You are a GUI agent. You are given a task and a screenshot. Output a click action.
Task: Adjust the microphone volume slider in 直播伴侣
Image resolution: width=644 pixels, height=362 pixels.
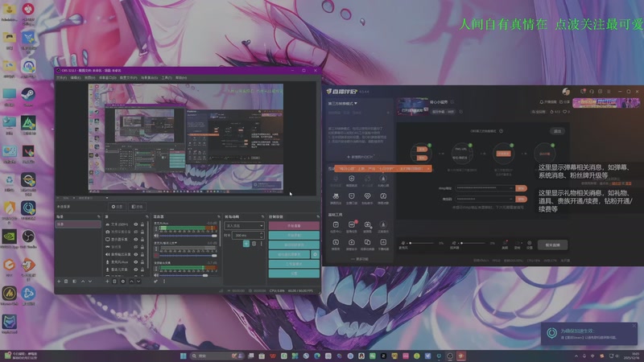pyautogui.click(x=421, y=243)
